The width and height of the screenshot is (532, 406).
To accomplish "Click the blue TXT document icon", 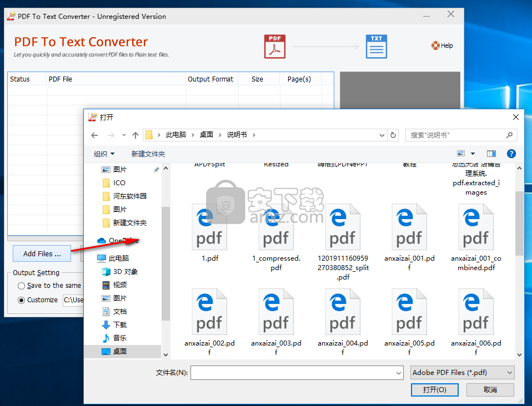I will (x=377, y=47).
